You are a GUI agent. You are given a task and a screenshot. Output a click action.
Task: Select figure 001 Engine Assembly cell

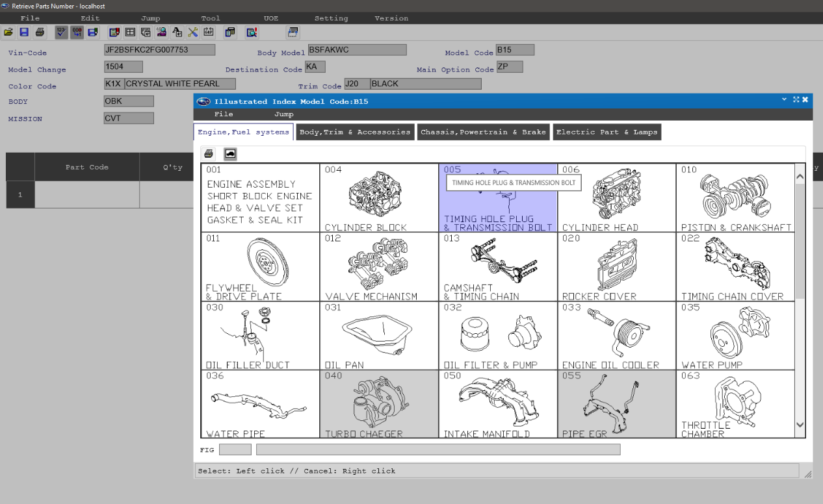261,197
